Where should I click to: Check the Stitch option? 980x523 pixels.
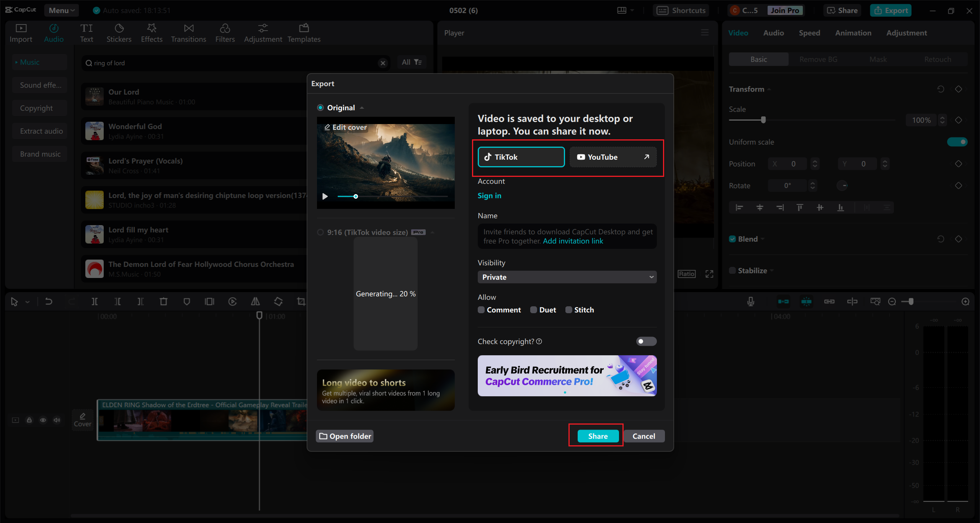569,310
